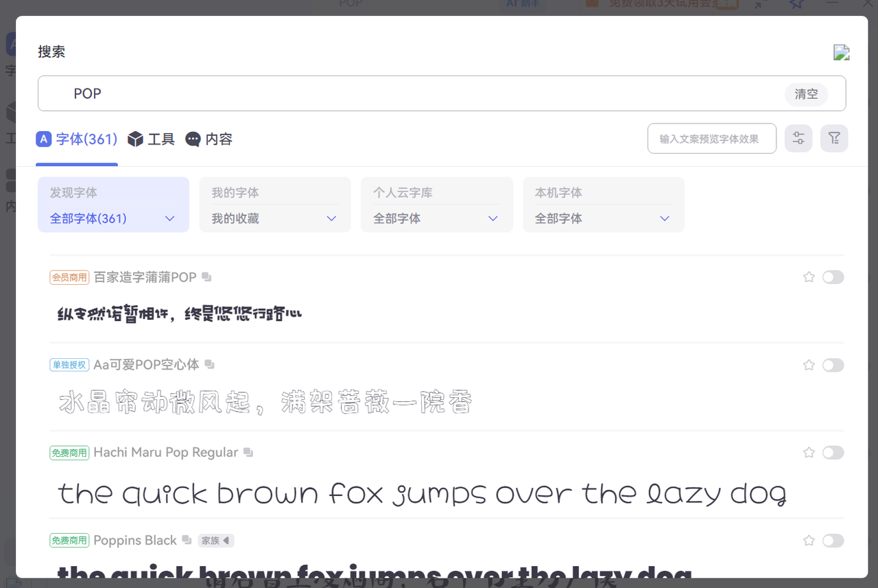Switch to the 内容 tab
The height and width of the screenshot is (588, 878).
pos(209,139)
